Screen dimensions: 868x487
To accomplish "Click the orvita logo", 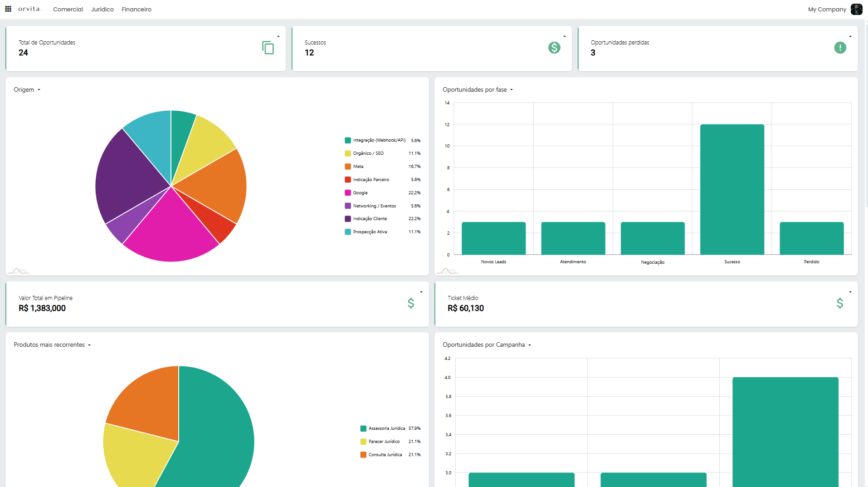I will click(29, 9).
